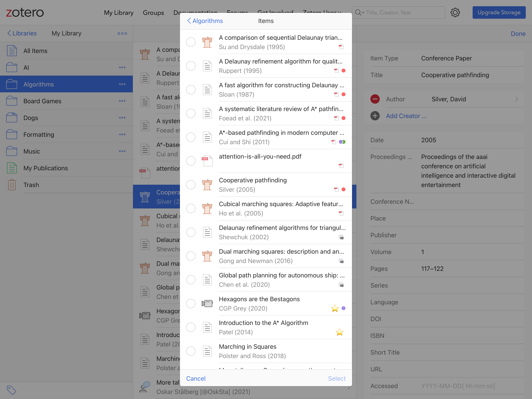The width and height of the screenshot is (532, 399).
Task: Go back to Algorithms in the dialog
Action: coord(205,21)
